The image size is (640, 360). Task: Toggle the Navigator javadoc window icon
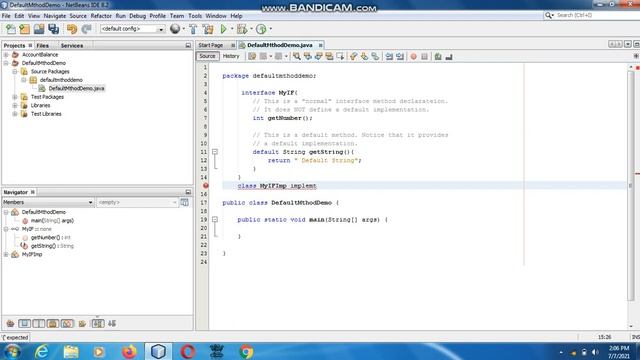coord(184,202)
